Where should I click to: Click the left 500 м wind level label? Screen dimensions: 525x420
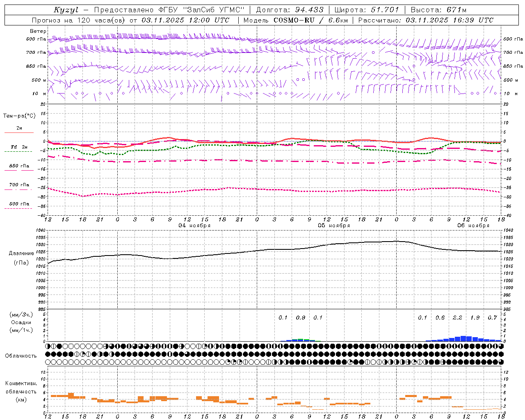pos(39,80)
